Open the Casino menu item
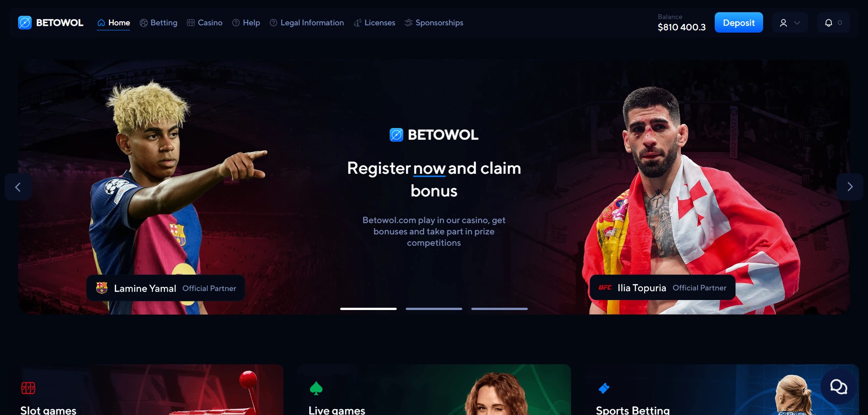The width and height of the screenshot is (868, 415). (x=204, y=23)
